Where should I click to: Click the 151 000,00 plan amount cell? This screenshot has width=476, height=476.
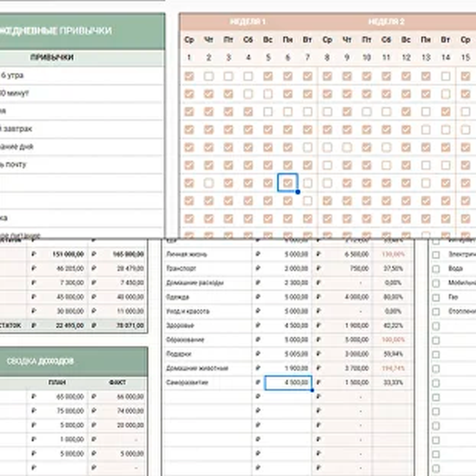click(x=68, y=254)
